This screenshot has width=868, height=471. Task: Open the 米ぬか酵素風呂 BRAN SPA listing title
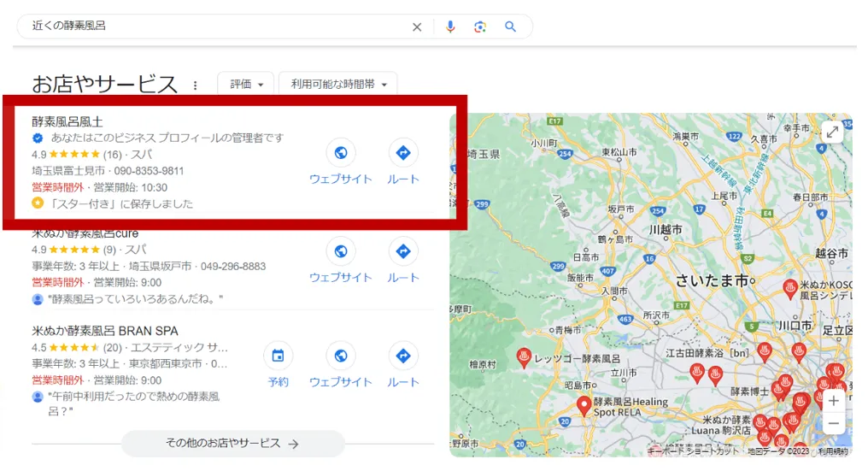(104, 331)
